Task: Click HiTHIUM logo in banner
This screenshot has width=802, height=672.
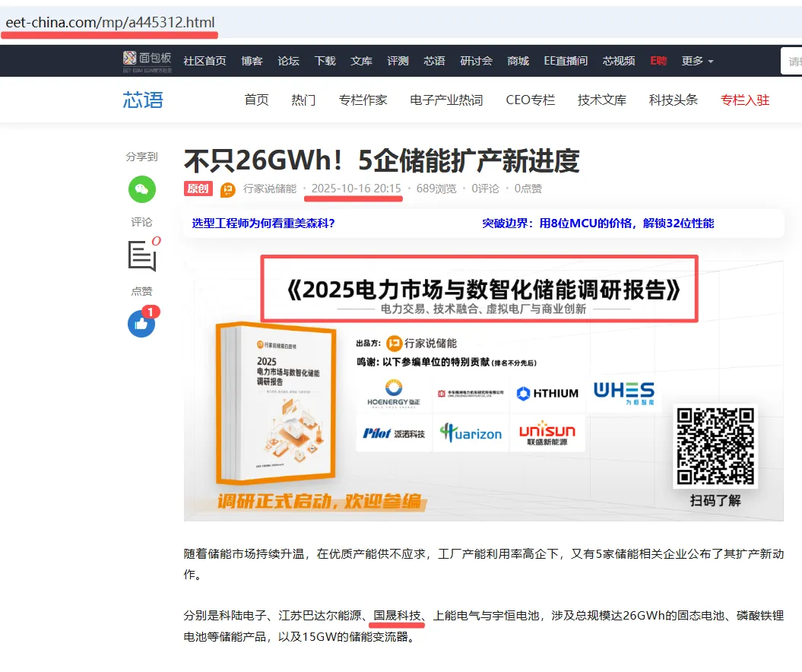Action: pos(548,393)
